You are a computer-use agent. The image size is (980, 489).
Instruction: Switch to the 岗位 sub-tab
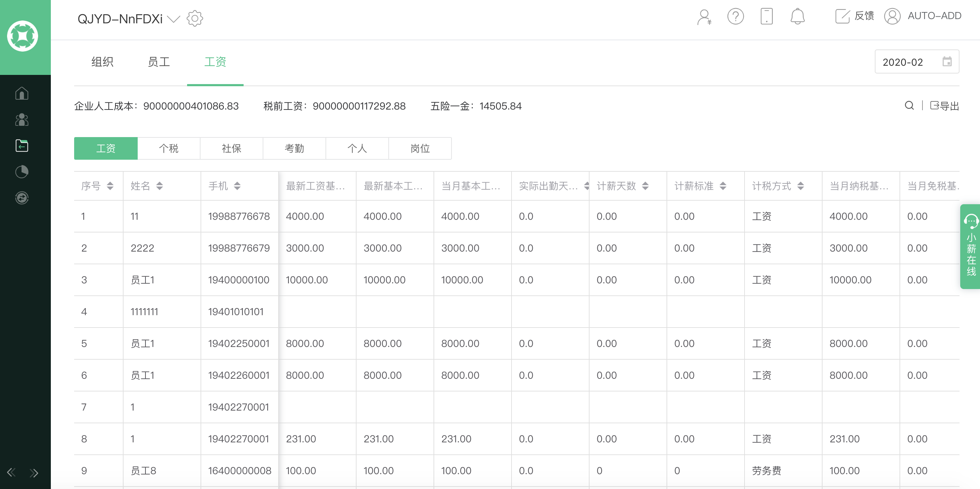[x=420, y=148]
